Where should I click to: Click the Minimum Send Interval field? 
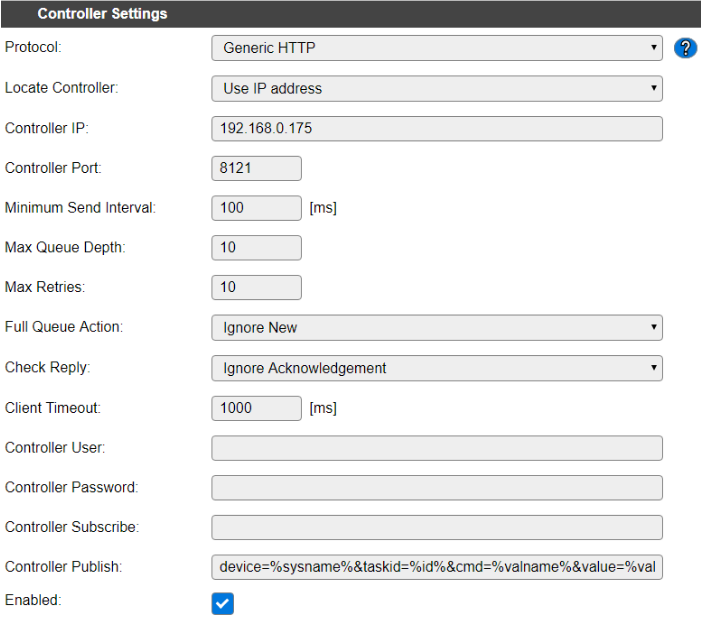pos(256,208)
